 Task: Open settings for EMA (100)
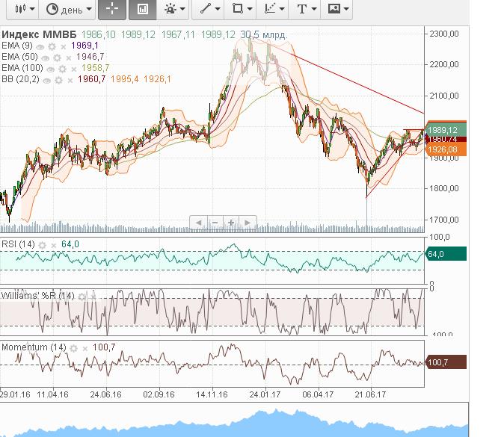pyautogui.click(x=62, y=69)
